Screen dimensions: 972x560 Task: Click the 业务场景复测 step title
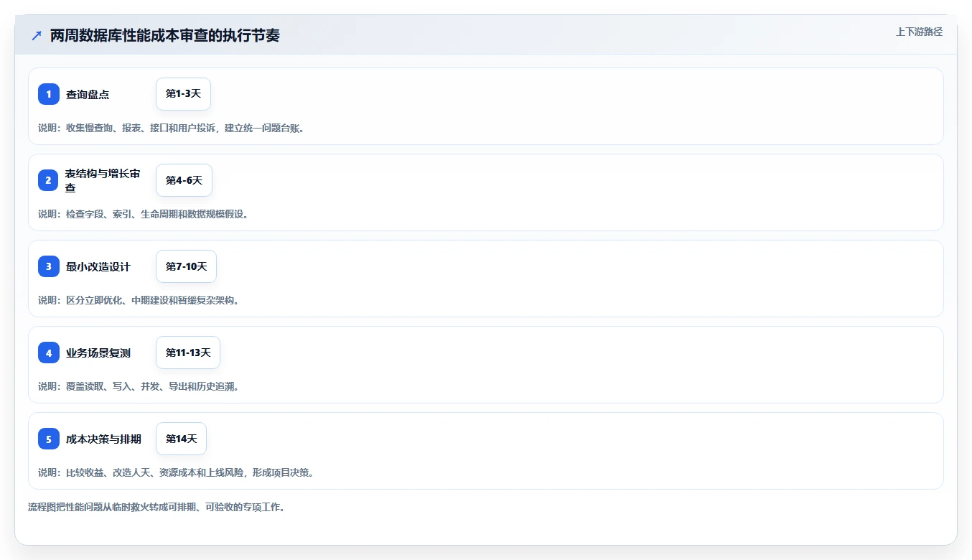point(98,353)
